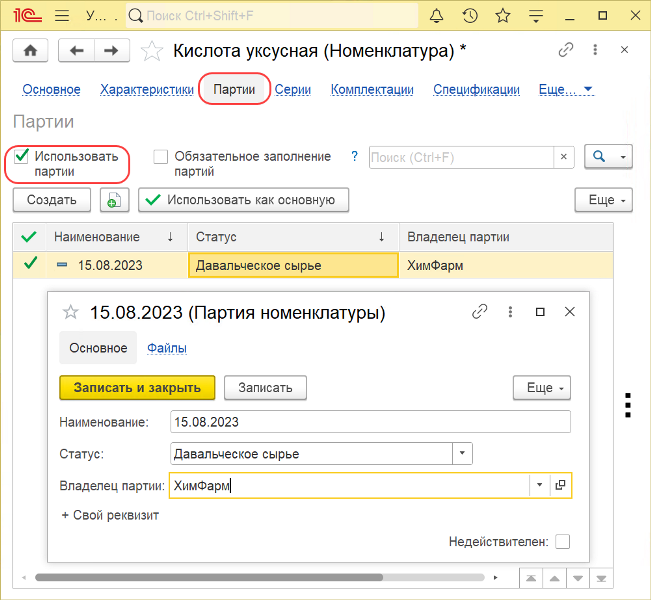Add + Свой реквизит
This screenshot has width=651, height=600.
110,515
